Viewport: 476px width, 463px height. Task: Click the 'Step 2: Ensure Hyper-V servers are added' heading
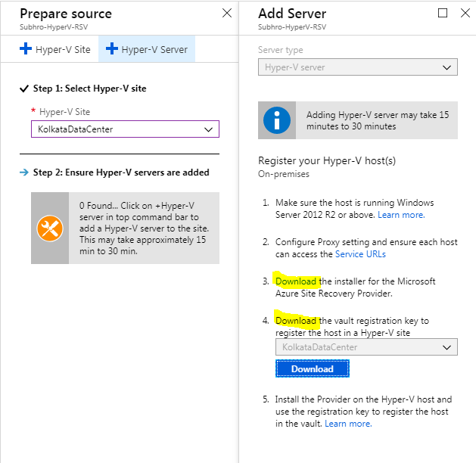[x=121, y=172]
